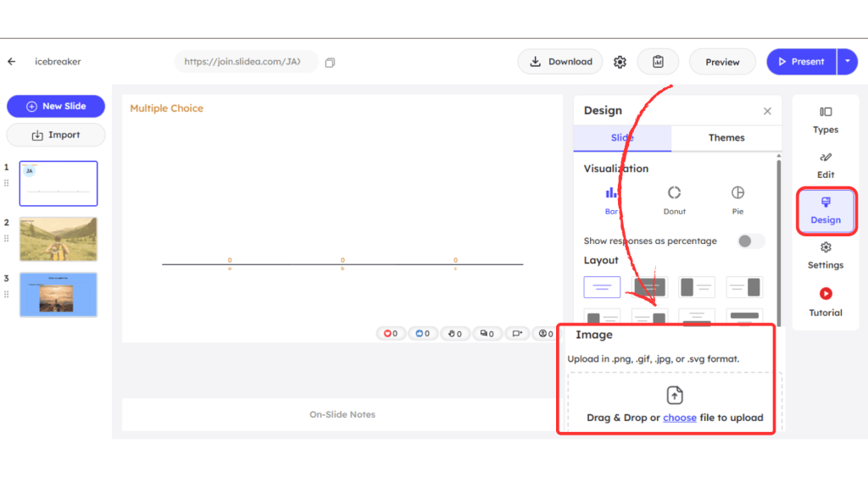Copy the join link with the copy icon
This screenshot has height=488, width=868.
click(330, 62)
